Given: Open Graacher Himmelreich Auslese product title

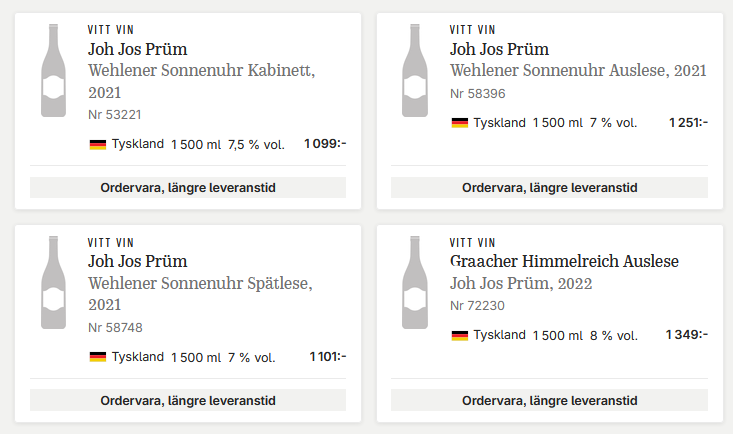Looking at the screenshot, I should (x=564, y=261).
